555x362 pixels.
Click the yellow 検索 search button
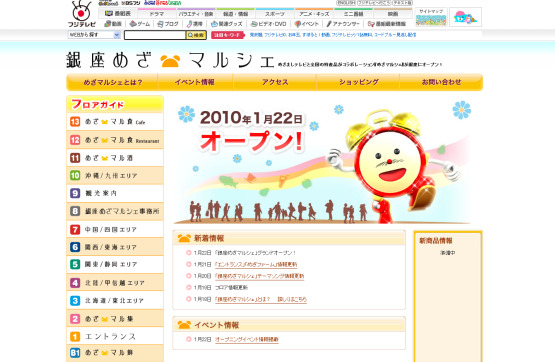click(196, 35)
